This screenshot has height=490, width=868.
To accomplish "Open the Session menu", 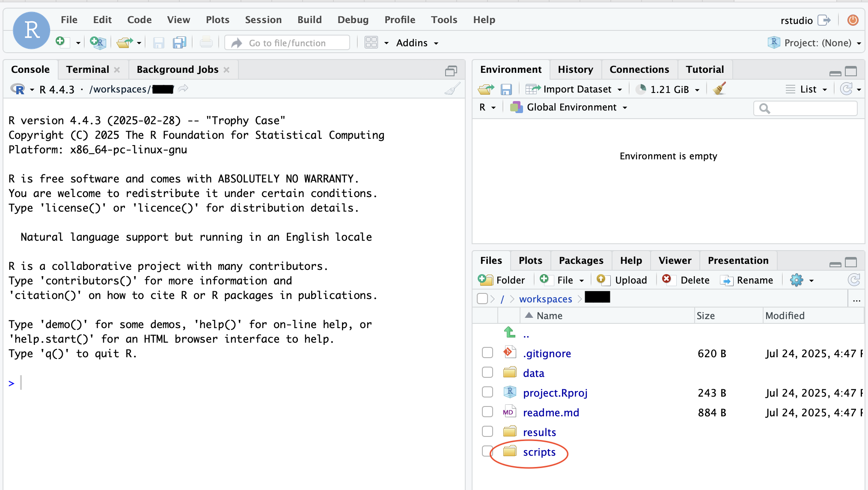I will [x=263, y=20].
